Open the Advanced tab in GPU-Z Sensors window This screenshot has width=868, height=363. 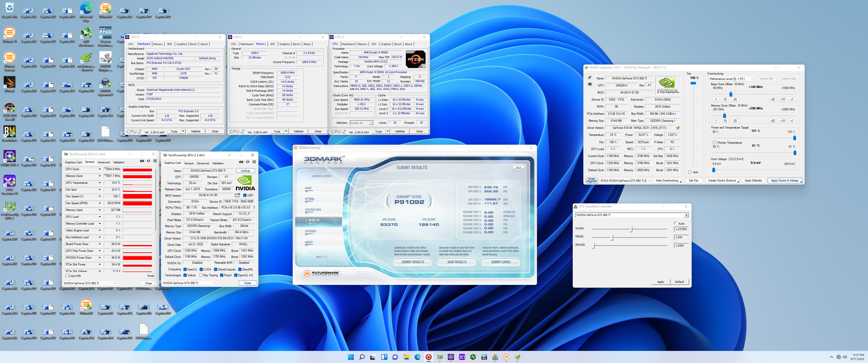coord(104,162)
